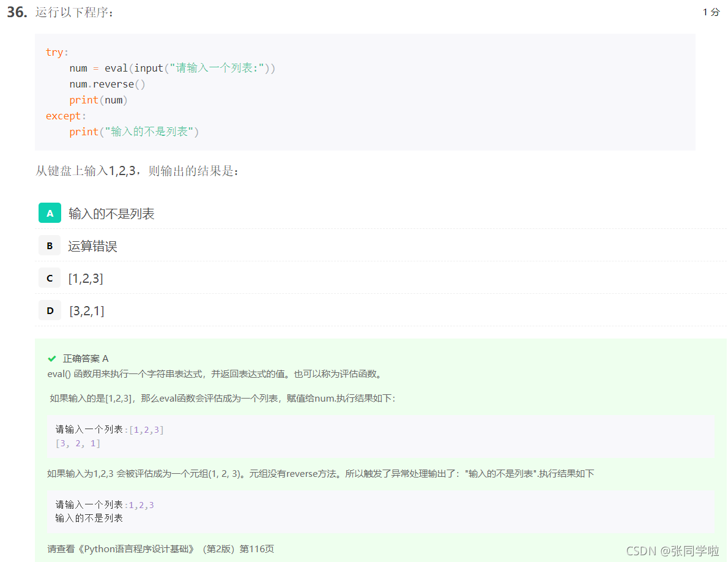Click the print("输入的不是列表") code line
This screenshot has width=728, height=562.
(x=134, y=132)
